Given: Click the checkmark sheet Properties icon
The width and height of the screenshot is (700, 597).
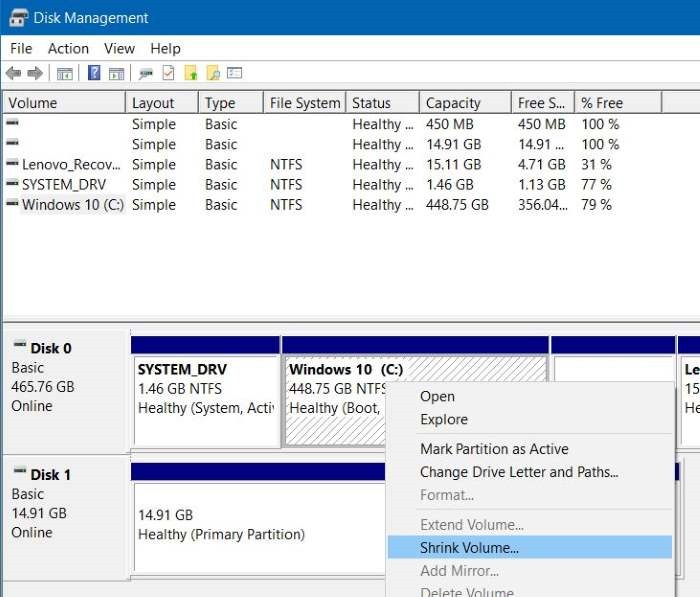Looking at the screenshot, I should 168,73.
